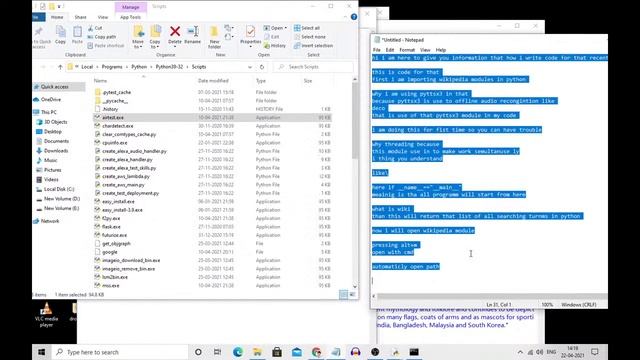Click Copy path in the ribbon
Image resolution: width=640 pixels, height=360 pixels.
click(102, 37)
